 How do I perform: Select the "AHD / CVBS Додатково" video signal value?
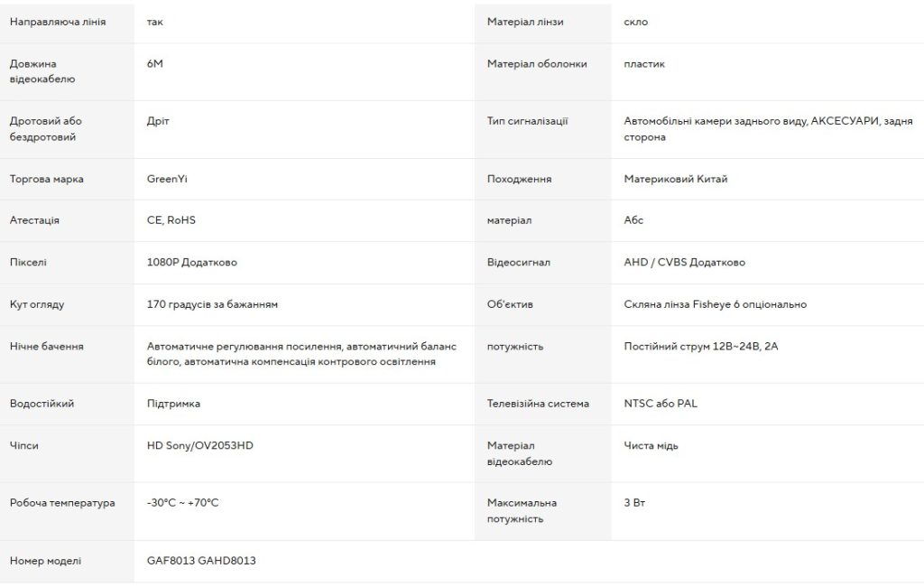[x=685, y=262]
